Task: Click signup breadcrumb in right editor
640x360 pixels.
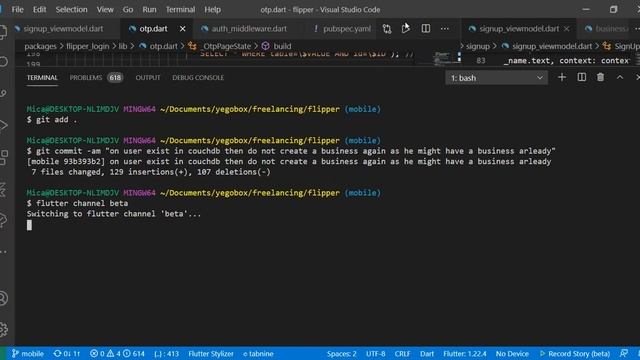Action: point(478,46)
